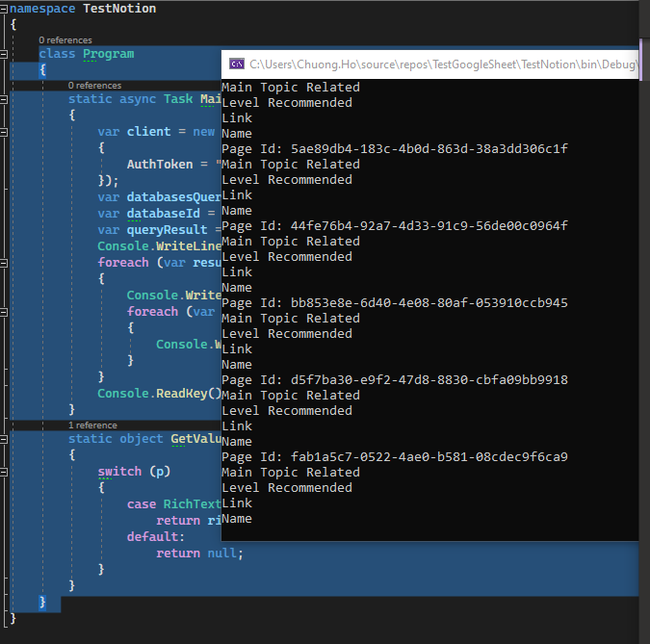The image size is (650, 644).
Task: Click the case RichText line
Action: click(174, 503)
